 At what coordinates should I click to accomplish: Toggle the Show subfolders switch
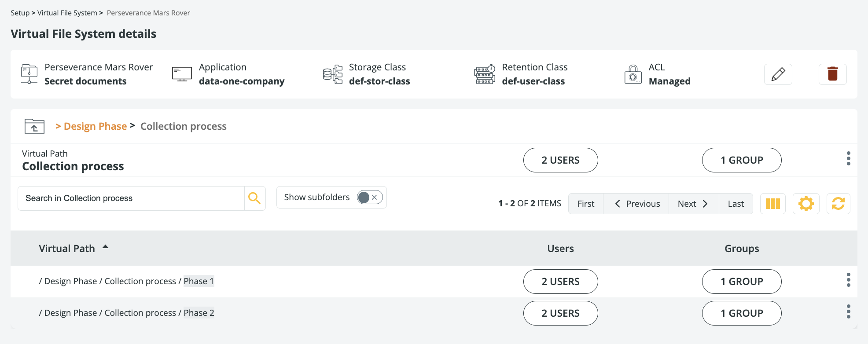pos(369,198)
